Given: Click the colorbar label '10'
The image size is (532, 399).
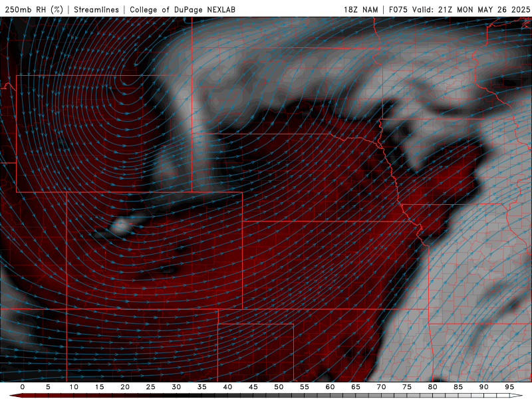Looking at the screenshot, I should pos(74,387).
